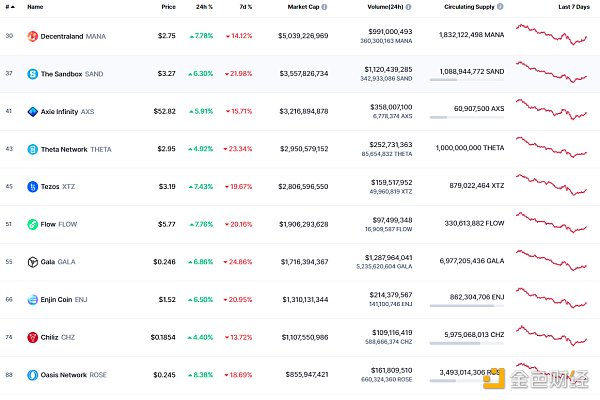
Task: Click the Gala coin logo
Action: coord(33,262)
